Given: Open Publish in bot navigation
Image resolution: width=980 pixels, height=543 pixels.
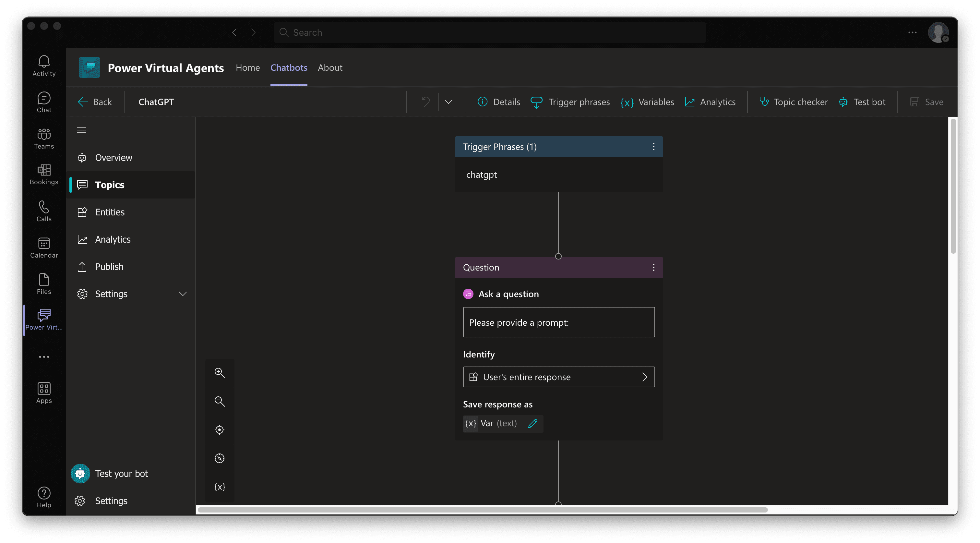Looking at the screenshot, I should [x=131, y=266].
